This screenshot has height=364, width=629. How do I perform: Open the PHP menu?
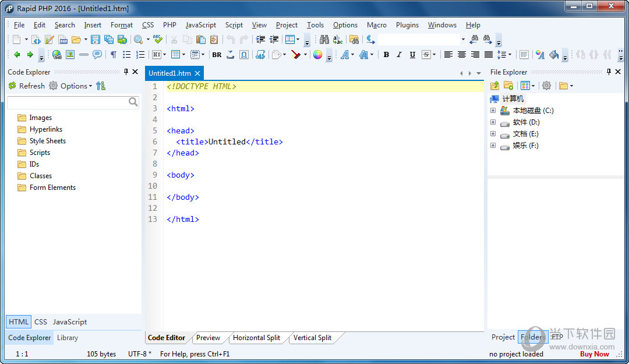[169, 25]
